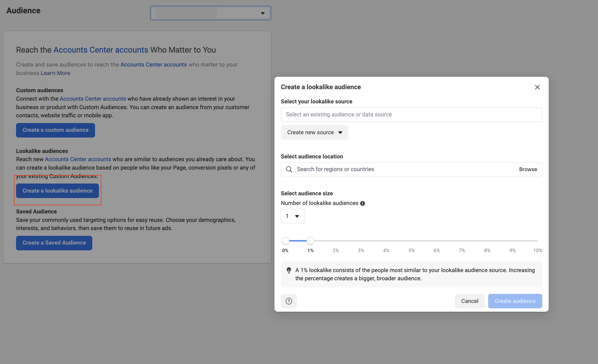Open the number of lookalike audiences dropdown
598x364 pixels.
click(293, 216)
